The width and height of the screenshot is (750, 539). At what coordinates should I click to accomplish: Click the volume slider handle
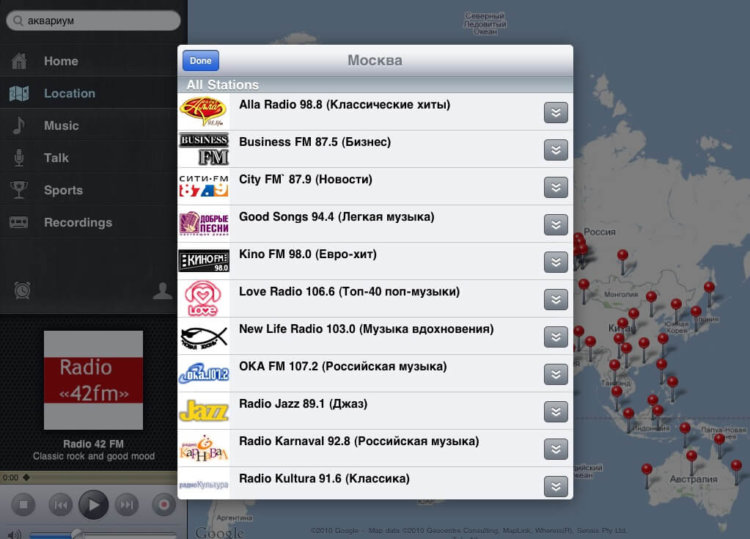tap(77, 535)
